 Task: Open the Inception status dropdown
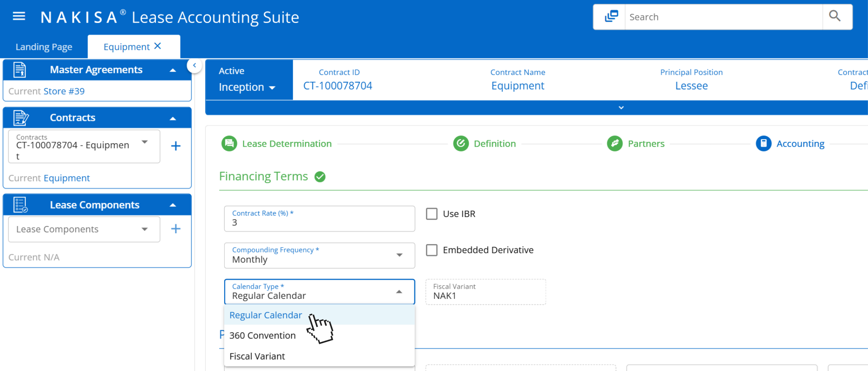click(247, 87)
